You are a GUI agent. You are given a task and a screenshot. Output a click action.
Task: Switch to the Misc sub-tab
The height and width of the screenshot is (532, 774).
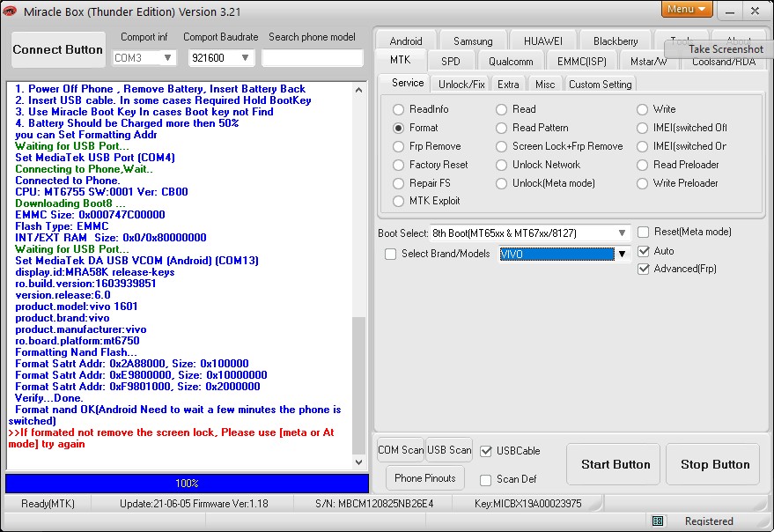pyautogui.click(x=545, y=84)
